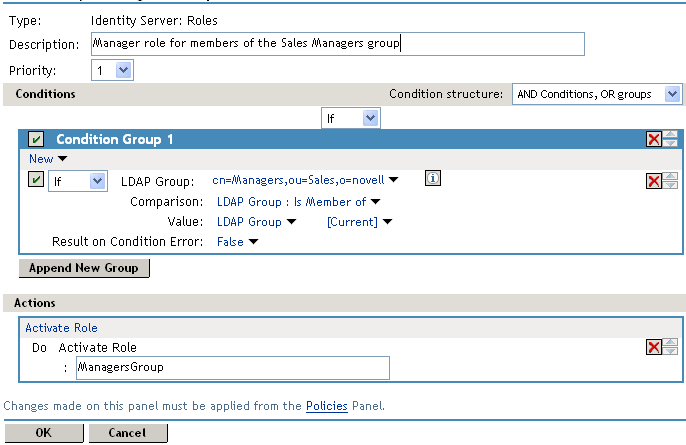Open the New condition menu

click(x=47, y=159)
